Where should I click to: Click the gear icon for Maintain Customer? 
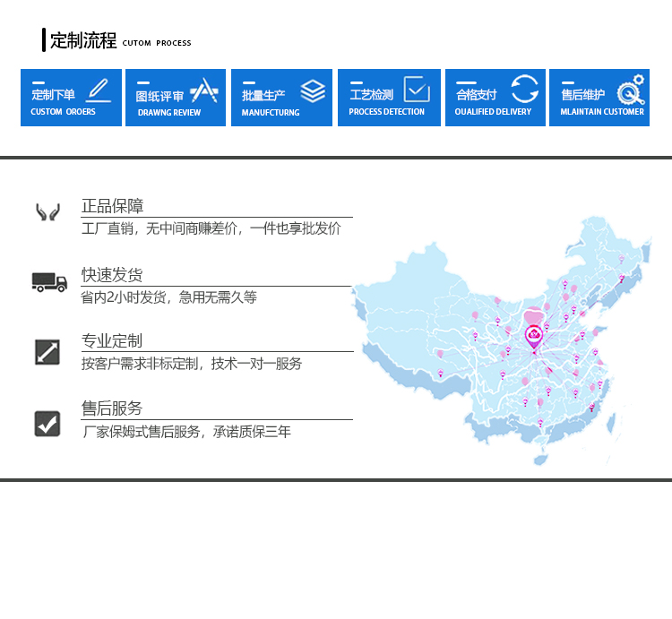click(631, 90)
